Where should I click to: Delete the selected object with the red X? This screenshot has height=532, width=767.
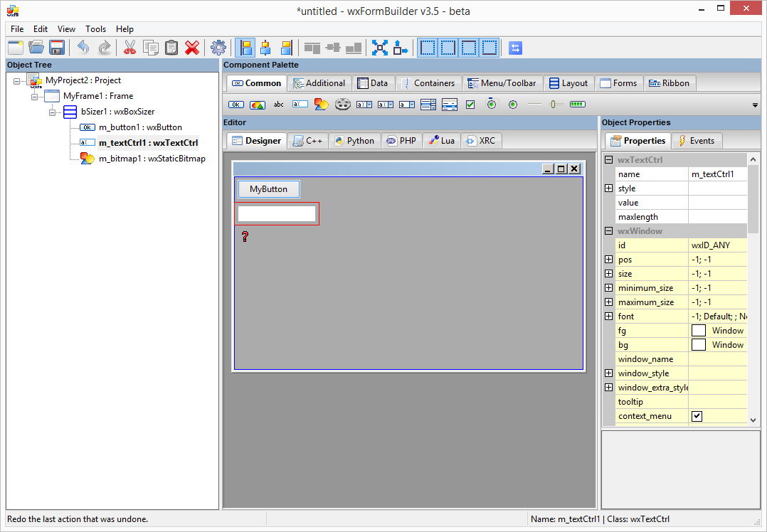tap(192, 47)
